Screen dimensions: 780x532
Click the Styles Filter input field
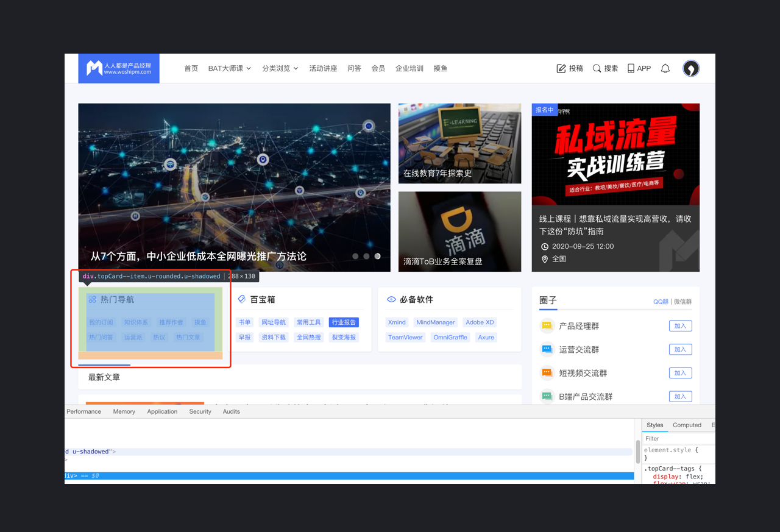tap(678, 438)
